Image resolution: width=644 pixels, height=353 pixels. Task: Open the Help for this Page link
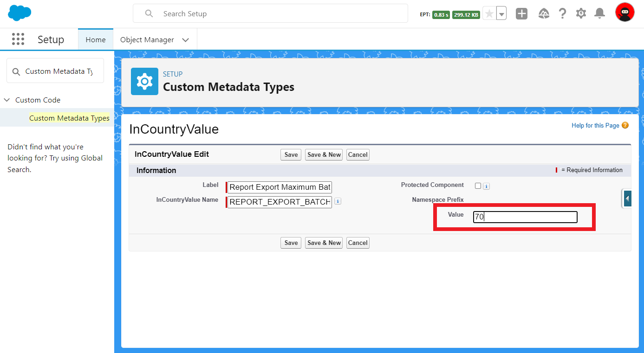595,125
